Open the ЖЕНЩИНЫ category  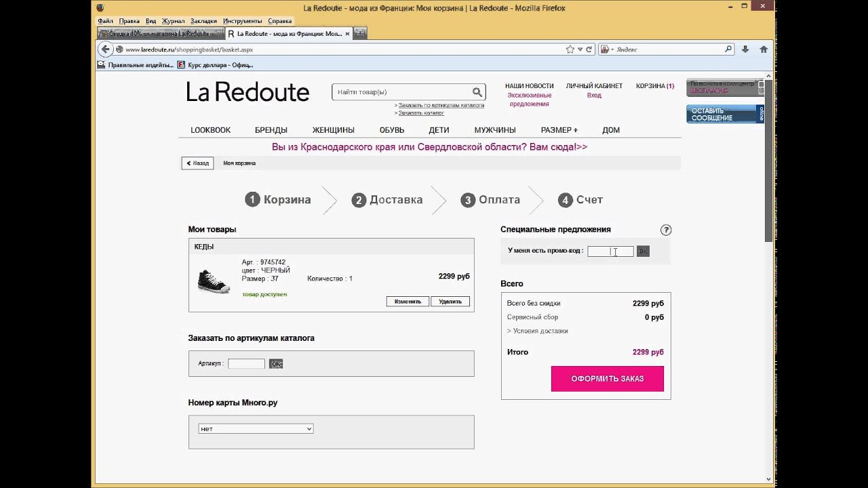pyautogui.click(x=334, y=130)
